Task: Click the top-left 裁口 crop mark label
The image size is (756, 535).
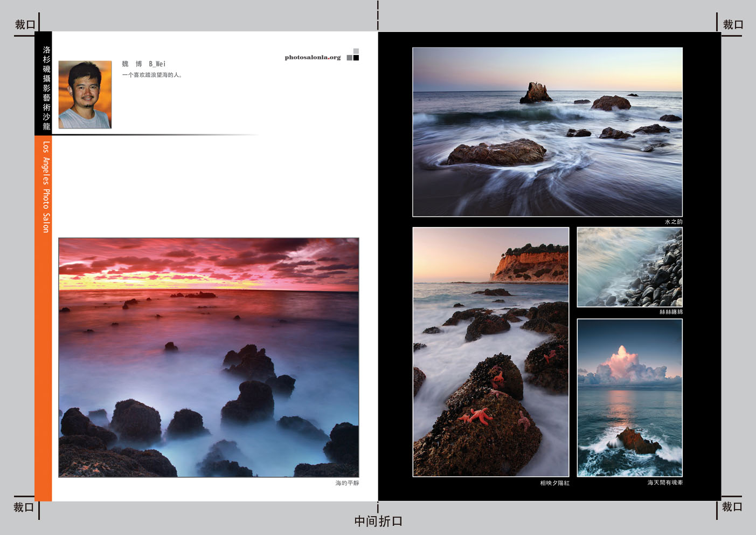Action: (x=25, y=25)
